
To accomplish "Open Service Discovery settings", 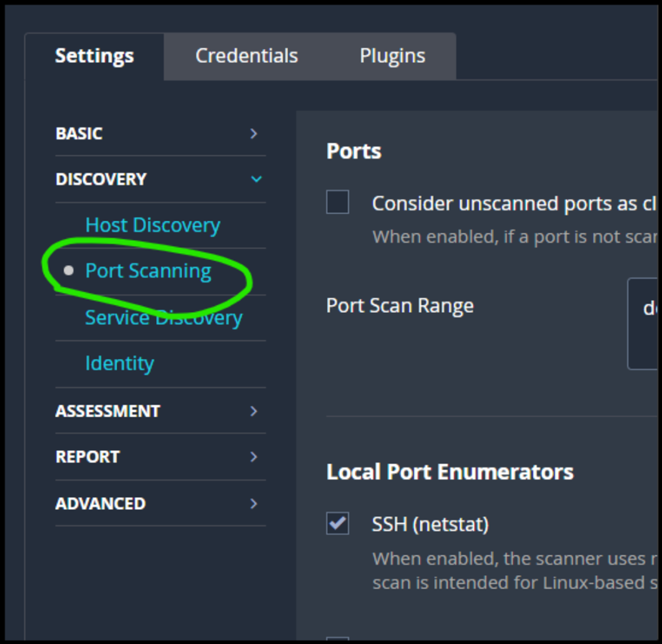I will (164, 317).
